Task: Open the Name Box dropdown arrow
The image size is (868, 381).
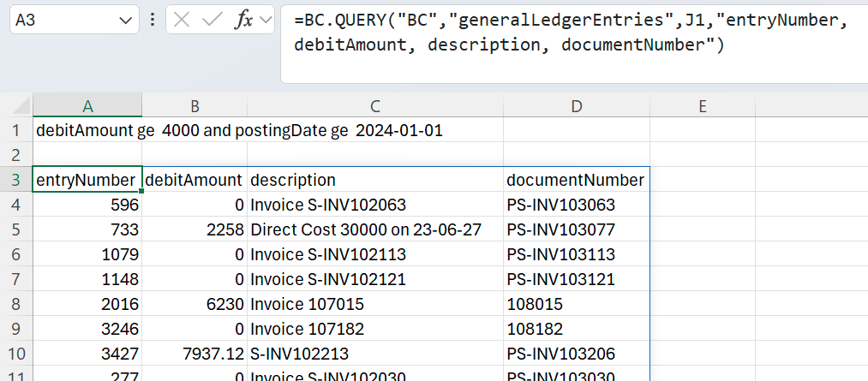Action: click(x=125, y=21)
